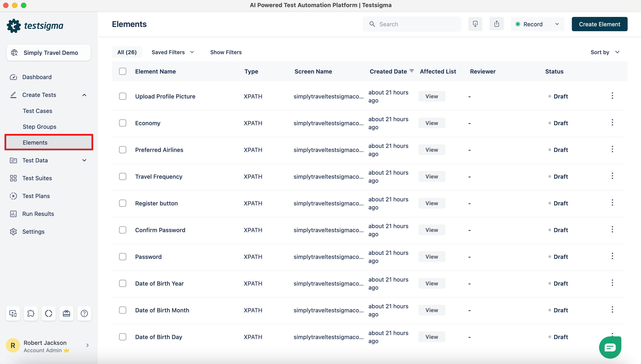Open the chat support bubble icon
Screen dimensions: 641x364
610,347
